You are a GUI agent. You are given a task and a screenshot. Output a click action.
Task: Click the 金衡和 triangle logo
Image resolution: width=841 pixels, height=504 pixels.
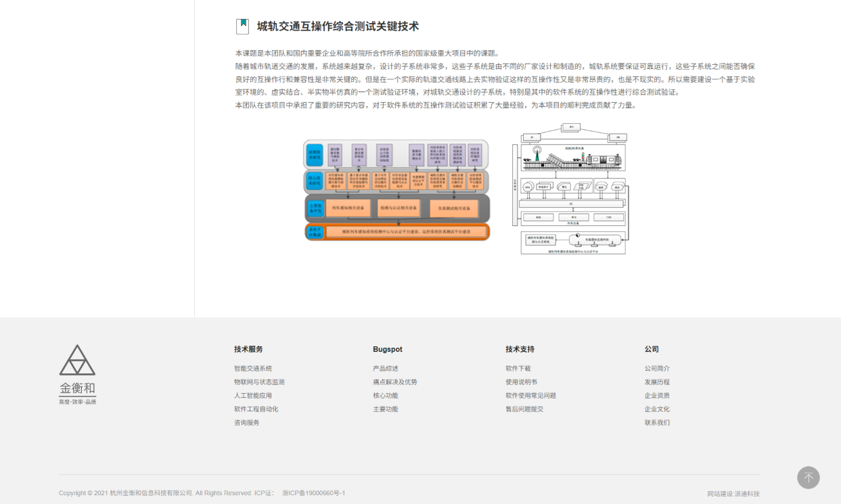pos(77,375)
